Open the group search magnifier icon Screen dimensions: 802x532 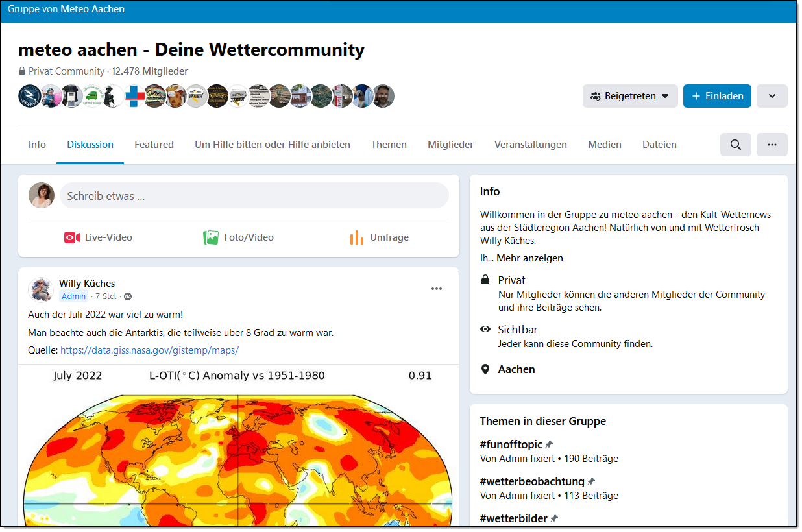[735, 145]
